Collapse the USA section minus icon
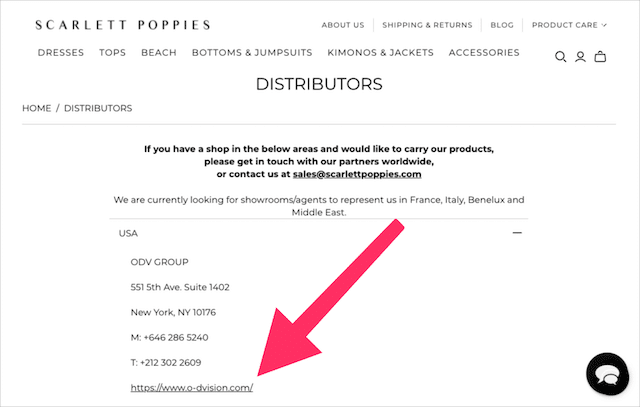Viewport: 640px width, 407px height. (x=517, y=233)
